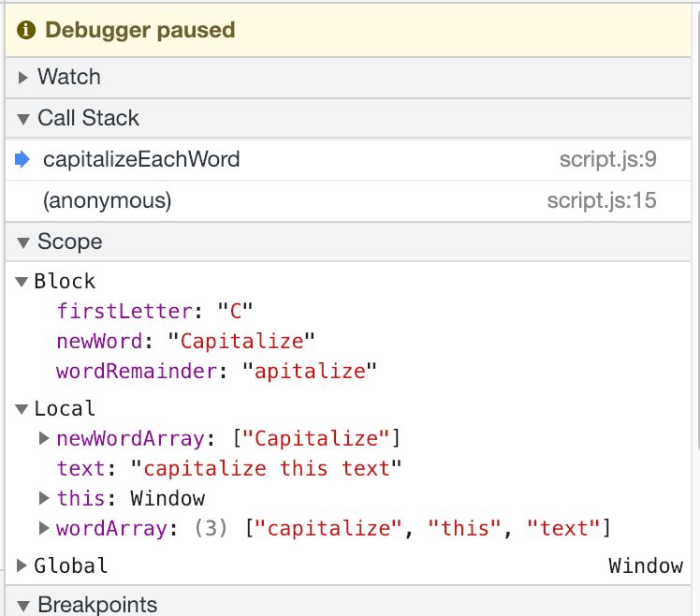Click the wordArray (3) array preview
700x616 pixels.
(x=402, y=528)
